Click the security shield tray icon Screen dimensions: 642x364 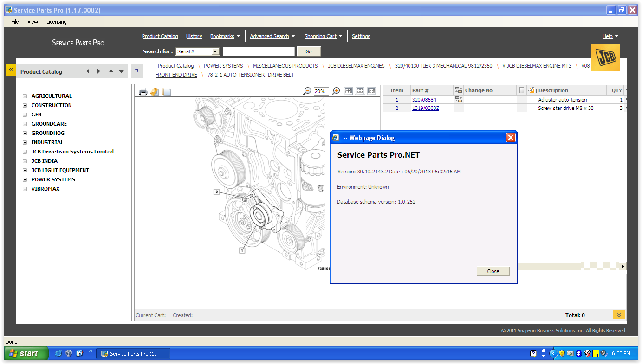coord(562,353)
